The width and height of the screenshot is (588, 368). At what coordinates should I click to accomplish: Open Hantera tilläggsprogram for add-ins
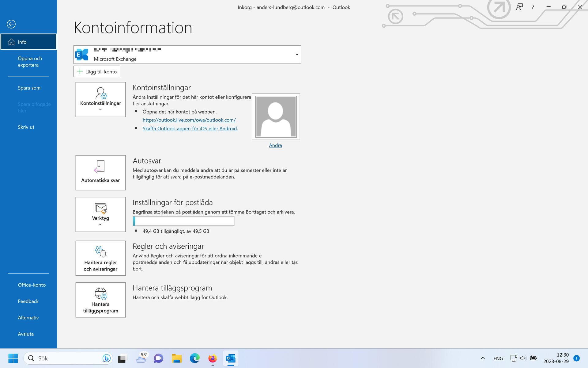pyautogui.click(x=100, y=300)
